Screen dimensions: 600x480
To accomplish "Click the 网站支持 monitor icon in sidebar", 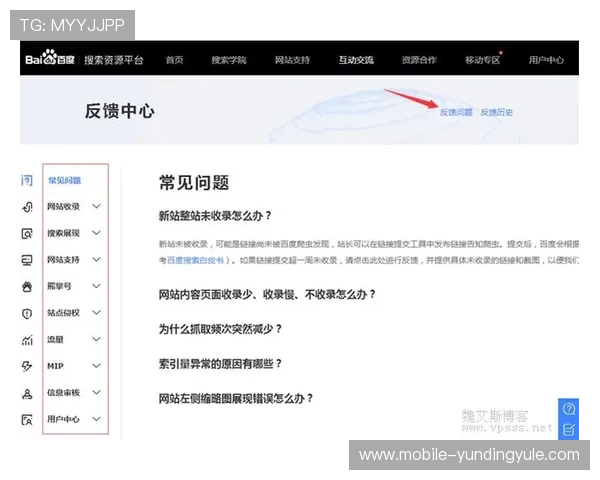I will (x=27, y=260).
